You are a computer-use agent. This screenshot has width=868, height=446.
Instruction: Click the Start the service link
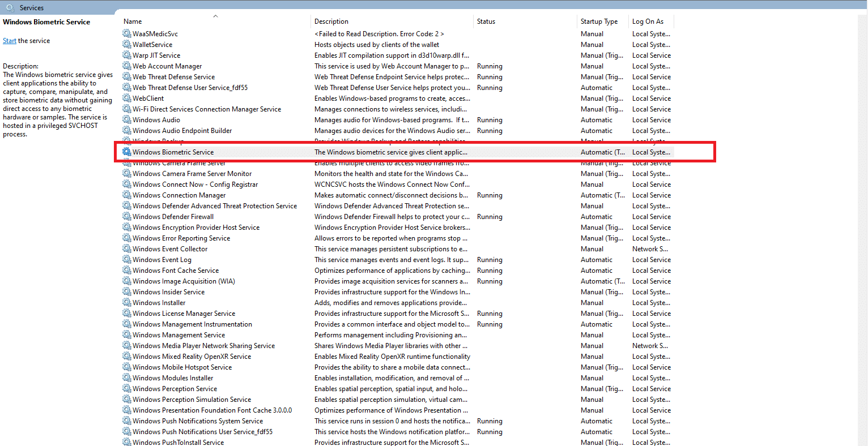point(10,41)
